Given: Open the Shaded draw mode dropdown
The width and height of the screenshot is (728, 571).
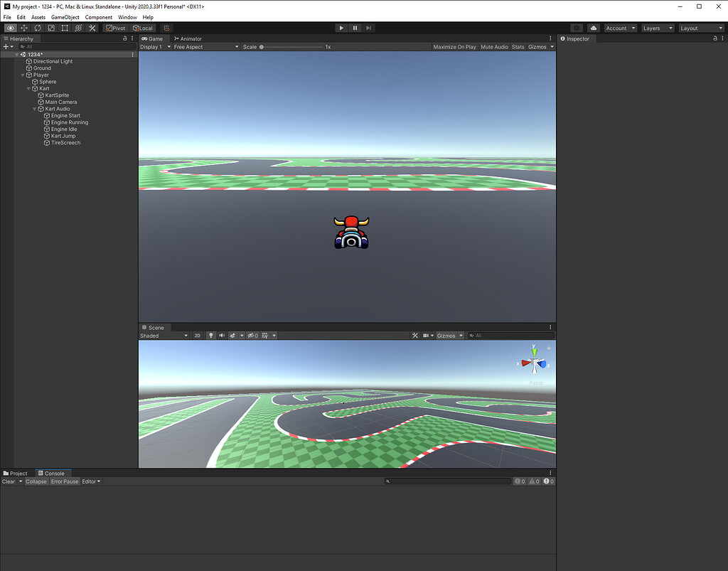Looking at the screenshot, I should pyautogui.click(x=164, y=335).
